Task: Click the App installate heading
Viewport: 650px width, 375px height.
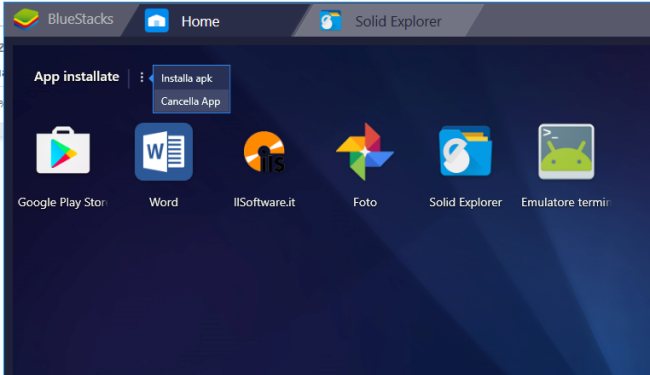Action: point(77,77)
